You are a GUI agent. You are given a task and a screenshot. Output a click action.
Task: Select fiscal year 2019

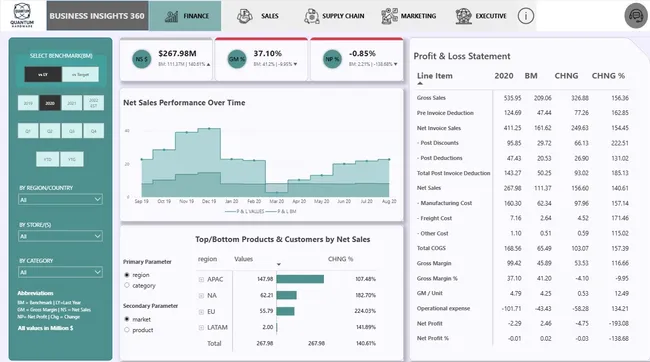pyautogui.click(x=28, y=103)
